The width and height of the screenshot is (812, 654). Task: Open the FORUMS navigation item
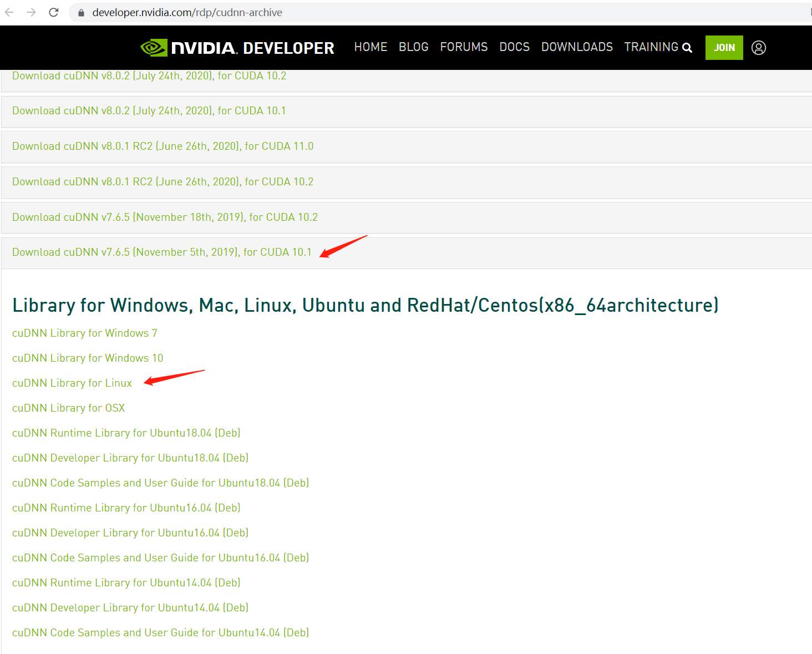point(464,47)
